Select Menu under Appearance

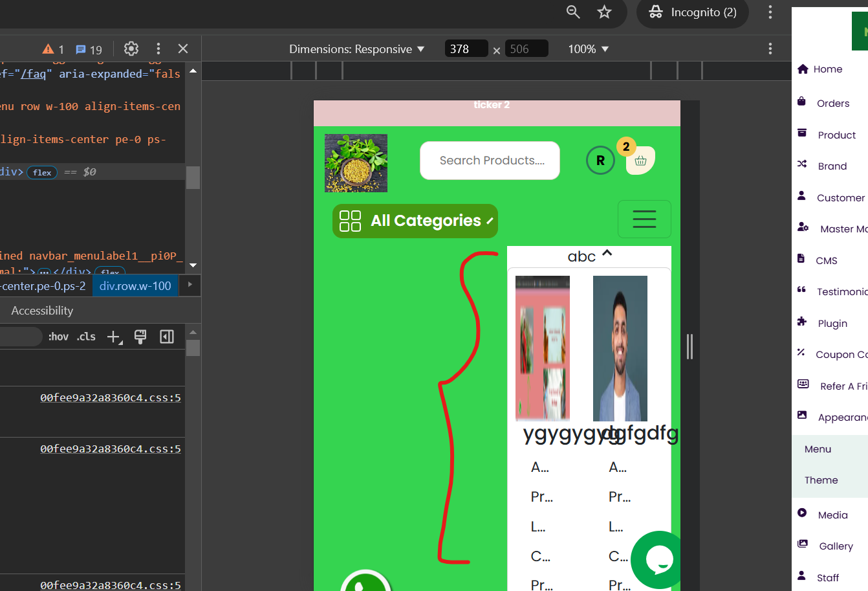[818, 449]
